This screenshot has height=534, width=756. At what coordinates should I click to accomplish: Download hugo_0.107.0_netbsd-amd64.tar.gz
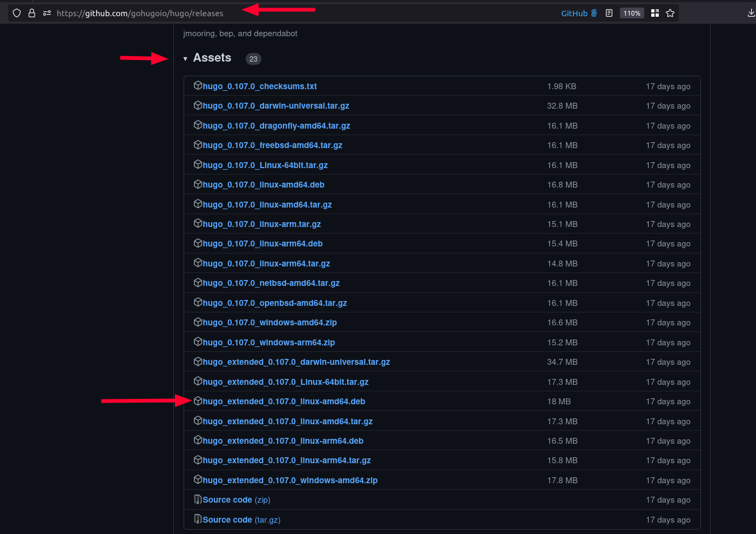[x=271, y=283]
